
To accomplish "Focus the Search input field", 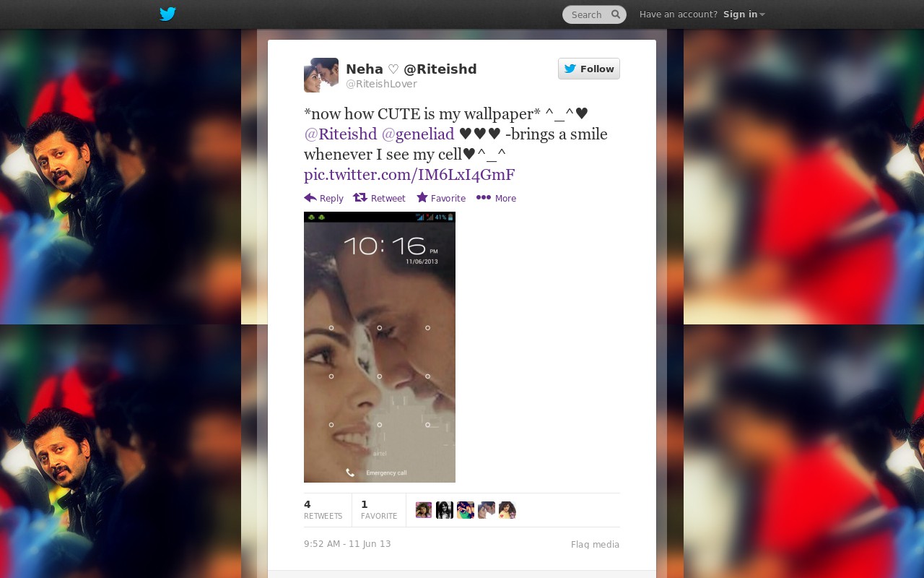I will [588, 14].
